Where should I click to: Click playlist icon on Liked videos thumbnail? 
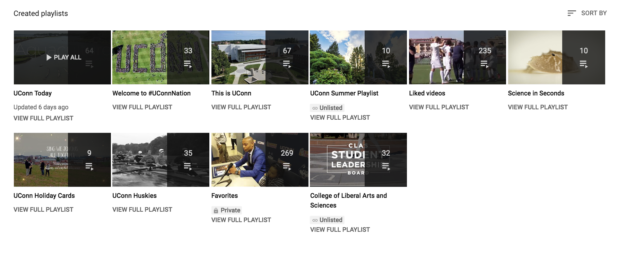pos(485,64)
